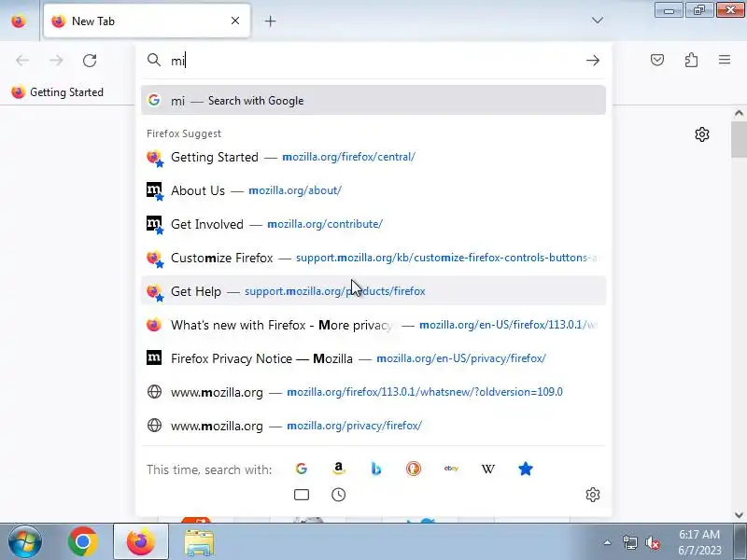Open a new tab with plus button
Screen dimensions: 747x560
270,21
